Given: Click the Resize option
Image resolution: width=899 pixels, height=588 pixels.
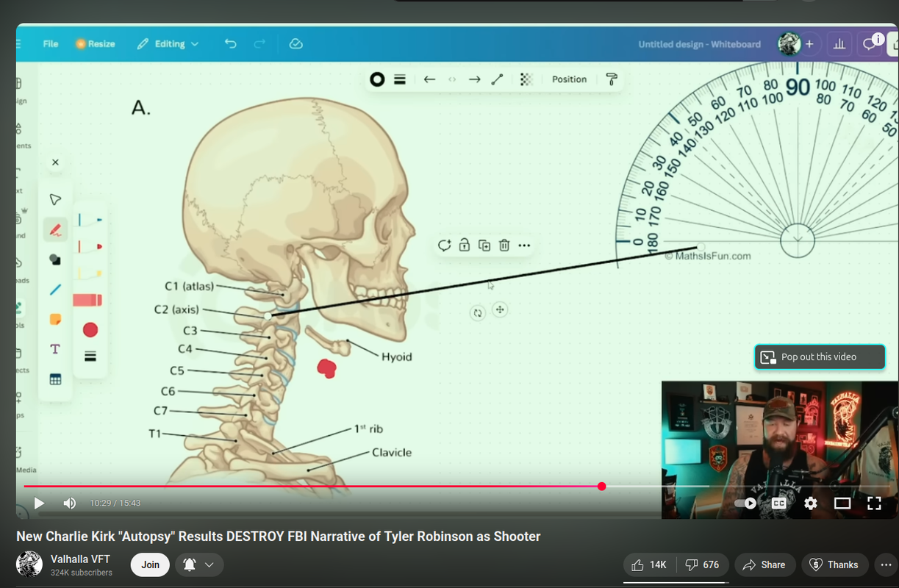Looking at the screenshot, I should 96,44.
